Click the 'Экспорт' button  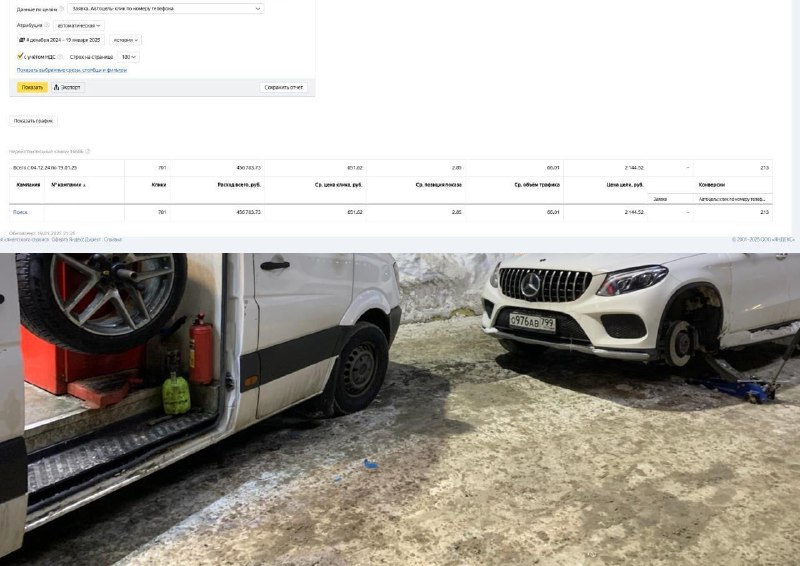[68, 87]
